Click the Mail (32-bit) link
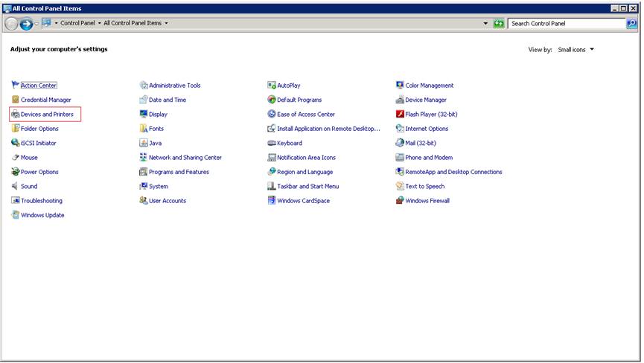 click(x=421, y=143)
